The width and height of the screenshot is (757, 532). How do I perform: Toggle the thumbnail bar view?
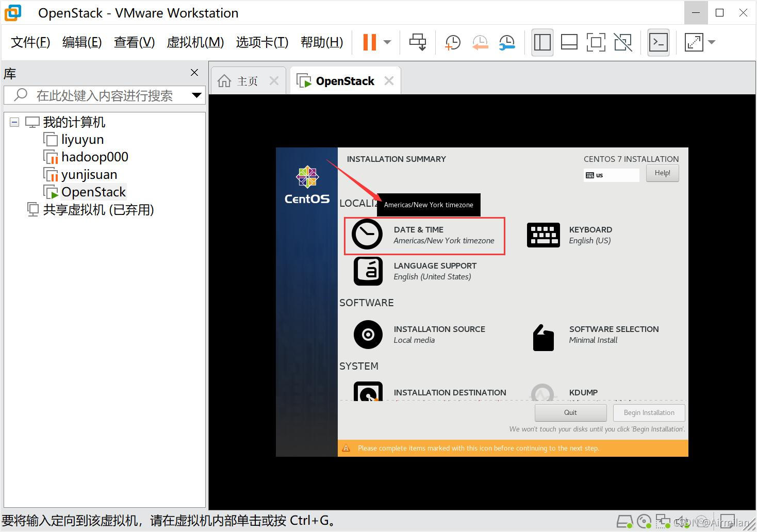tap(569, 42)
